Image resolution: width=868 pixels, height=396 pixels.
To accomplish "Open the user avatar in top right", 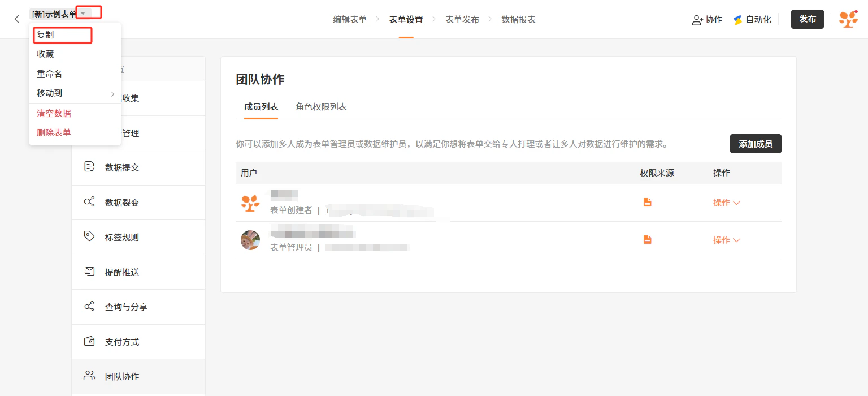I will (x=848, y=19).
